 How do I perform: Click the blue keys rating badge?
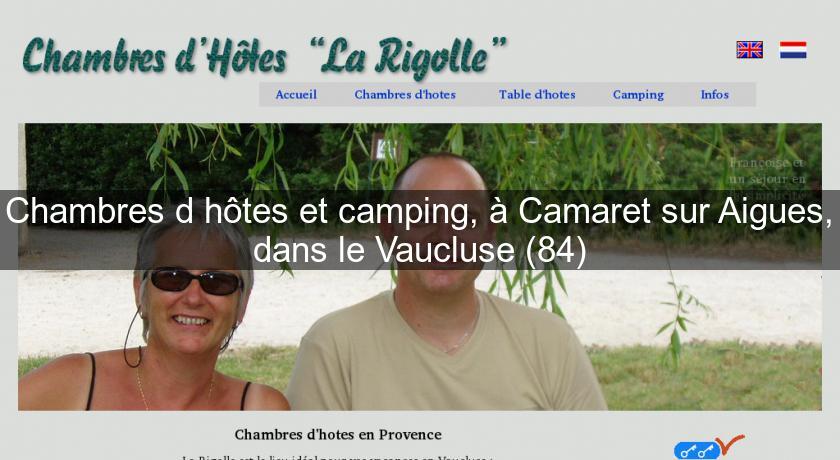pyautogui.click(x=696, y=451)
